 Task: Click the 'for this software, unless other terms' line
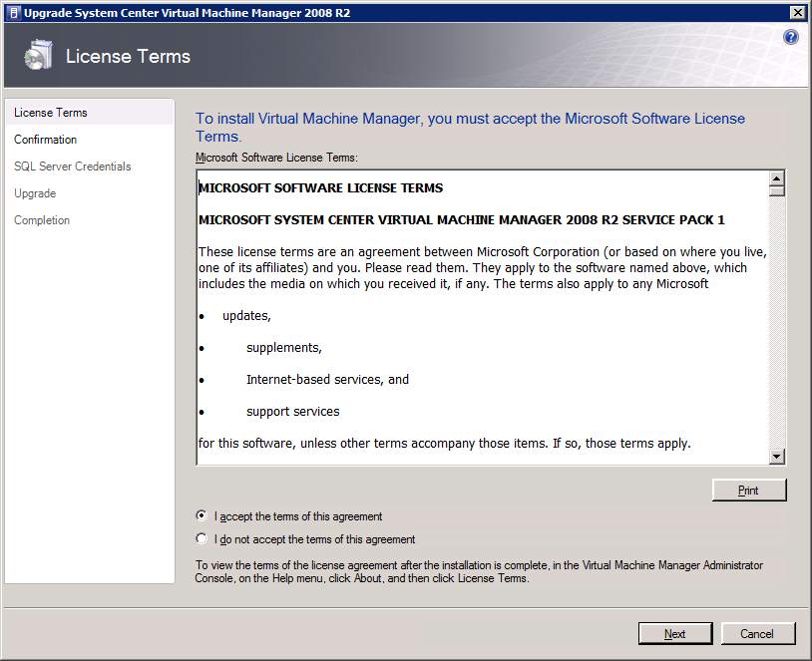tap(444, 444)
